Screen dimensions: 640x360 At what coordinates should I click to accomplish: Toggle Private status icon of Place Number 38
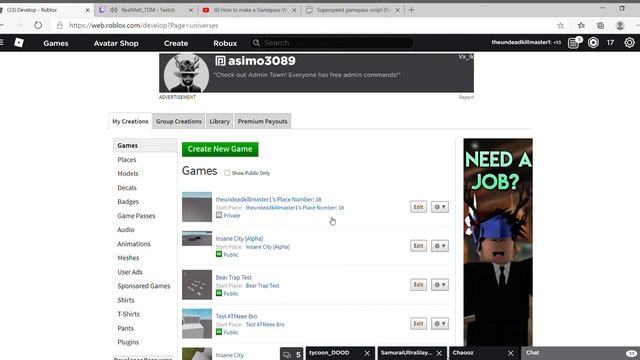[219, 215]
